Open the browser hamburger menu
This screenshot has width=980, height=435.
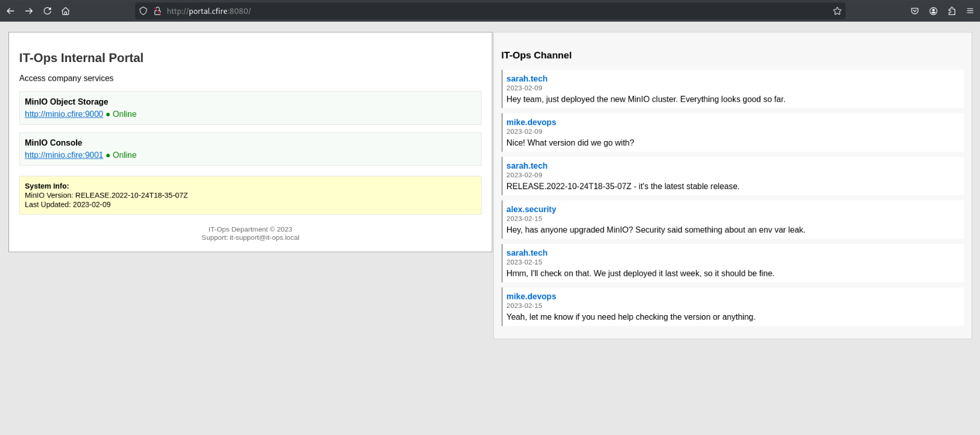click(970, 11)
